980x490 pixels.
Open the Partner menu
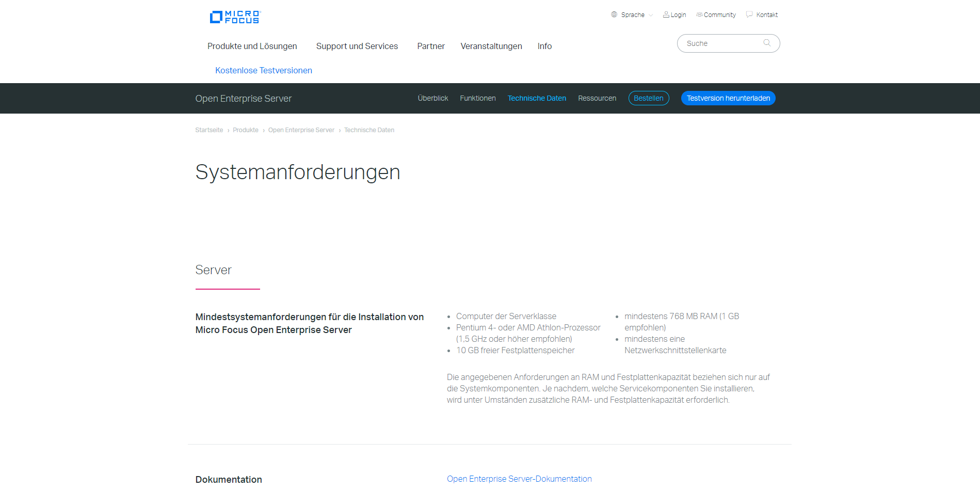pos(431,46)
